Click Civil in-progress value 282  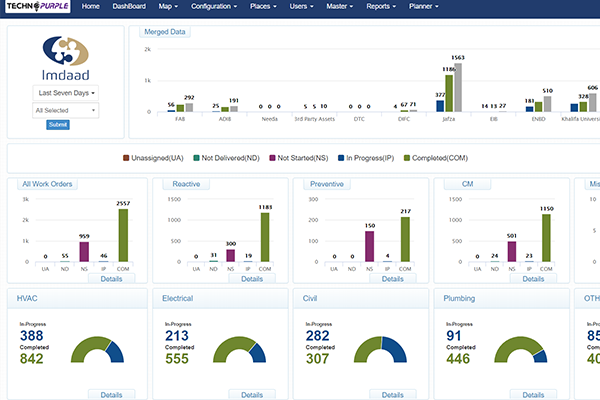pyautogui.click(x=317, y=336)
